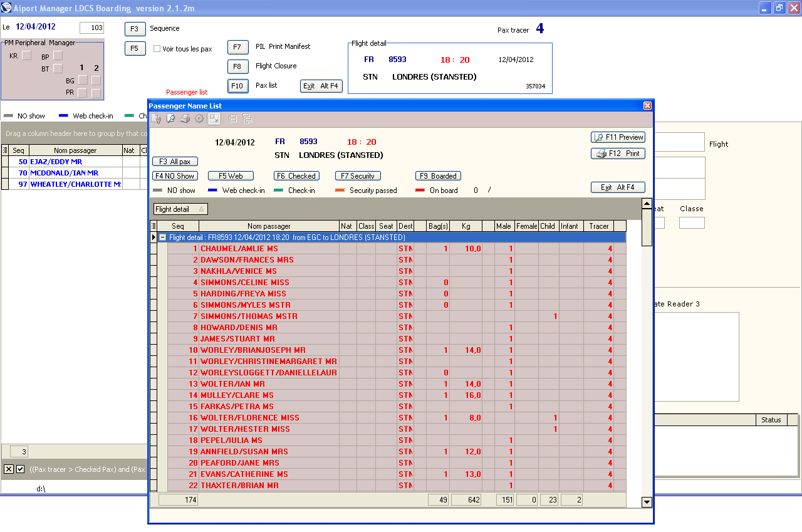Viewport: 802px width, 532px height.
Task: Click the printer icon in the toolbar
Action: click(185, 119)
